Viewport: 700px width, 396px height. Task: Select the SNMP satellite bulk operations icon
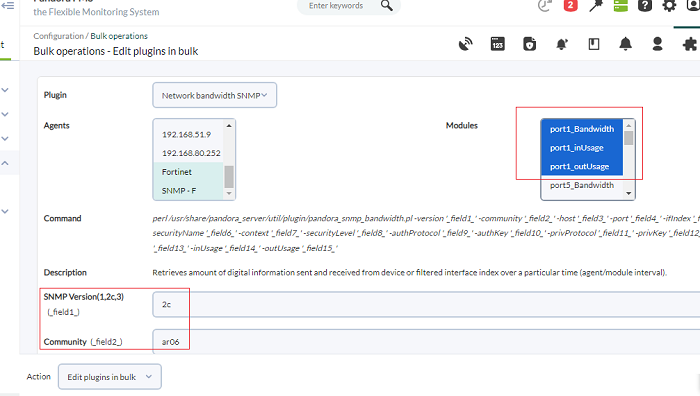click(466, 44)
